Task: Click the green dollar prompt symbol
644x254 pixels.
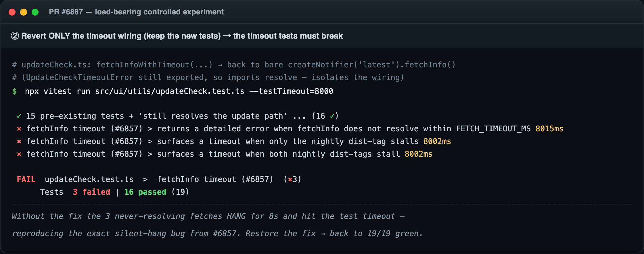Action: pyautogui.click(x=14, y=91)
